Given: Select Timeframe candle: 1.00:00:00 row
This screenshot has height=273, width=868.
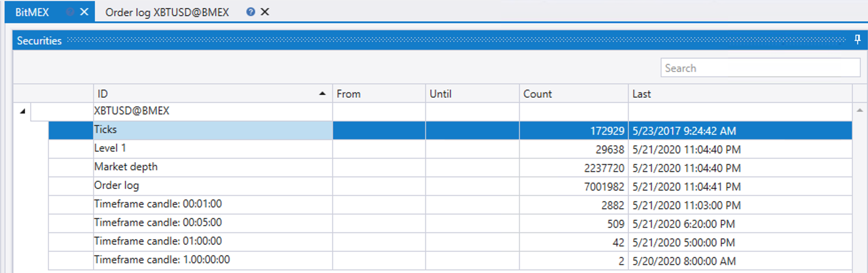Looking at the screenshot, I should 450,261.
